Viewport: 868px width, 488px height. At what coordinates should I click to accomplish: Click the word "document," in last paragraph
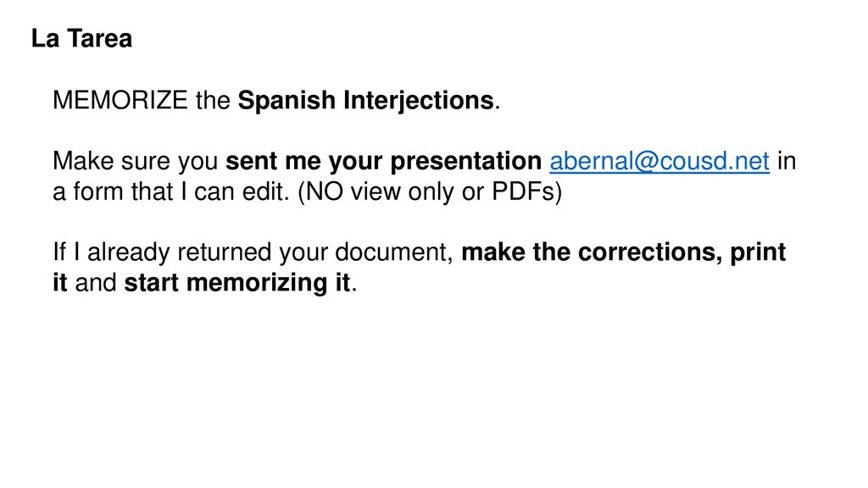click(x=395, y=252)
